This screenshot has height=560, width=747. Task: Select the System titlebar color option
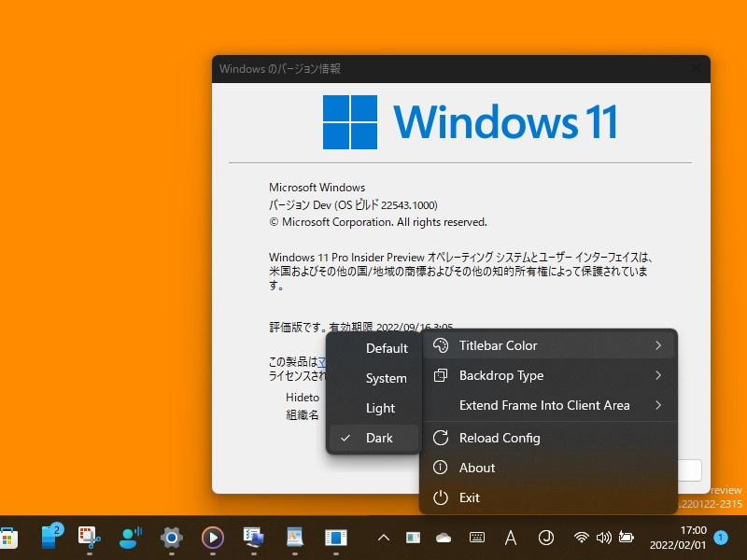click(385, 378)
